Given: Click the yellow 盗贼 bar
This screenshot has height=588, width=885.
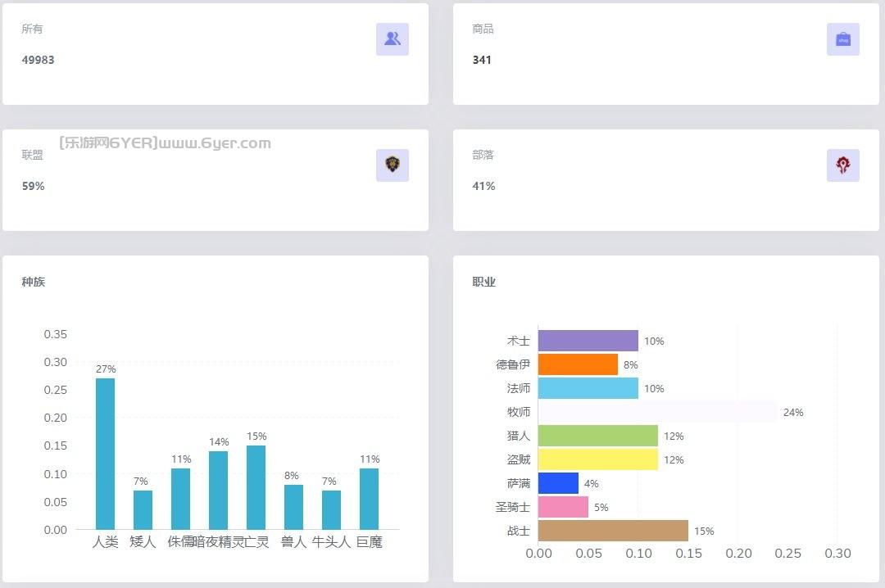Looking at the screenshot, I should pos(597,459).
